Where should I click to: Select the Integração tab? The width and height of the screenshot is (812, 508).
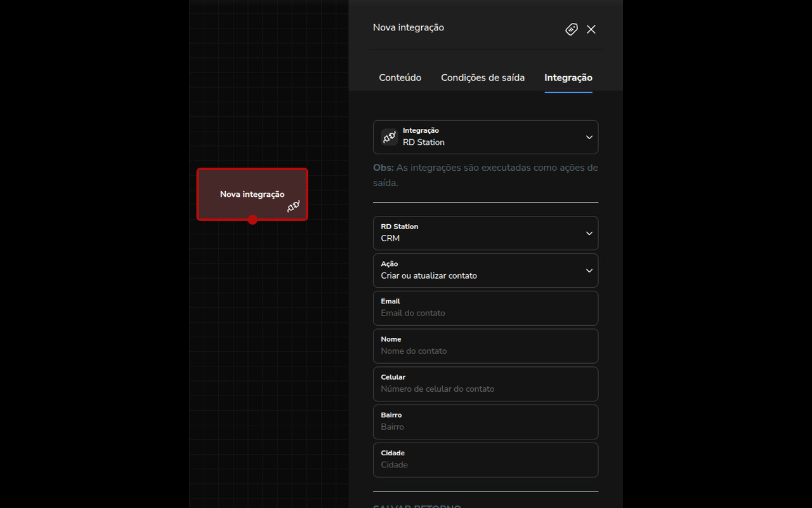pos(568,77)
